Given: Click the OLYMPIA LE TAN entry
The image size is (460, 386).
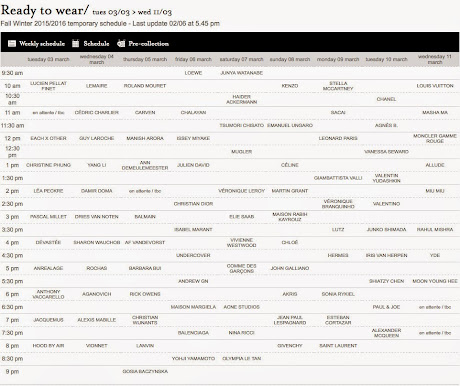Looking at the screenshot, I should 242,359.
